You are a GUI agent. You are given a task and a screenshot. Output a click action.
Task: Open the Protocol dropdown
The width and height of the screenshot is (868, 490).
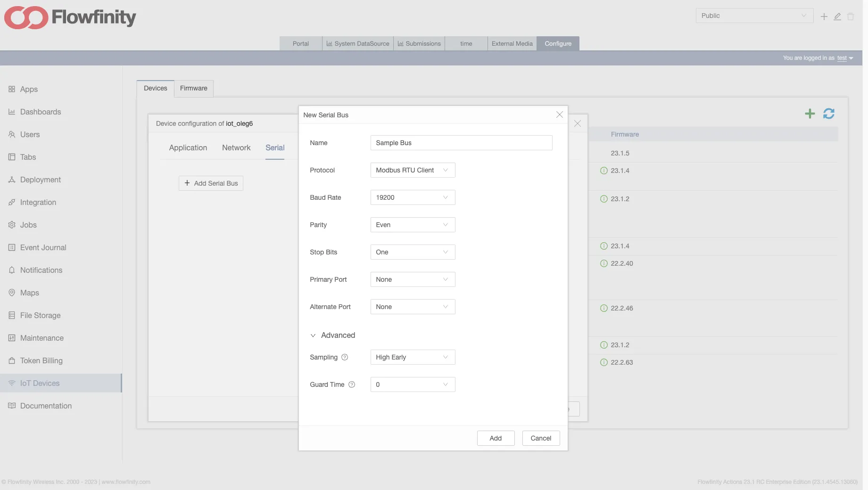(x=413, y=170)
